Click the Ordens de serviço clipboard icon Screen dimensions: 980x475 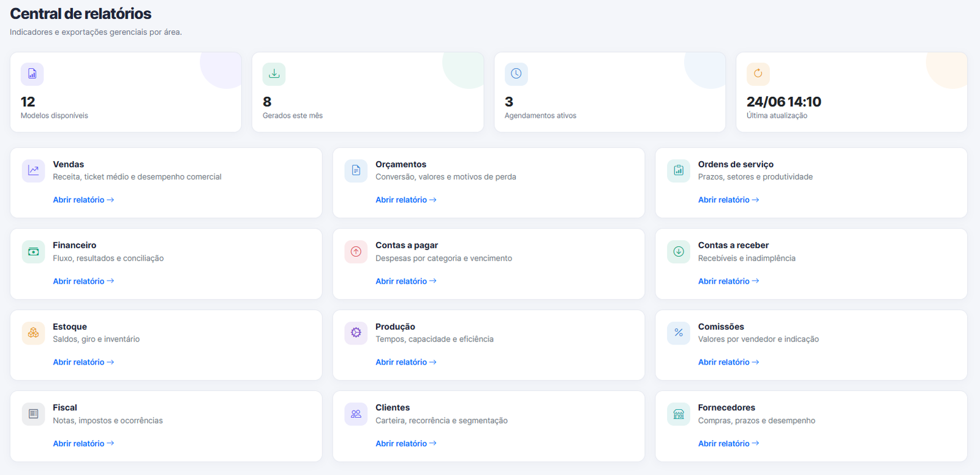[679, 170]
